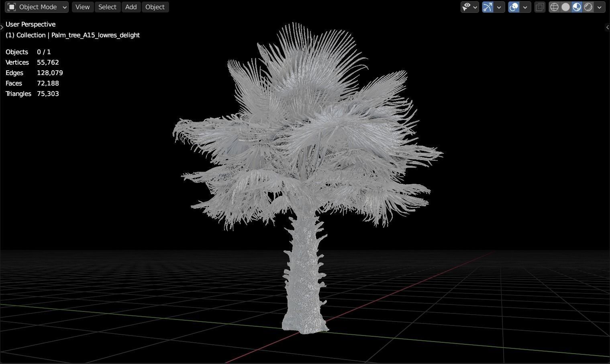Open the selectability and visibility popover

[x=469, y=7]
